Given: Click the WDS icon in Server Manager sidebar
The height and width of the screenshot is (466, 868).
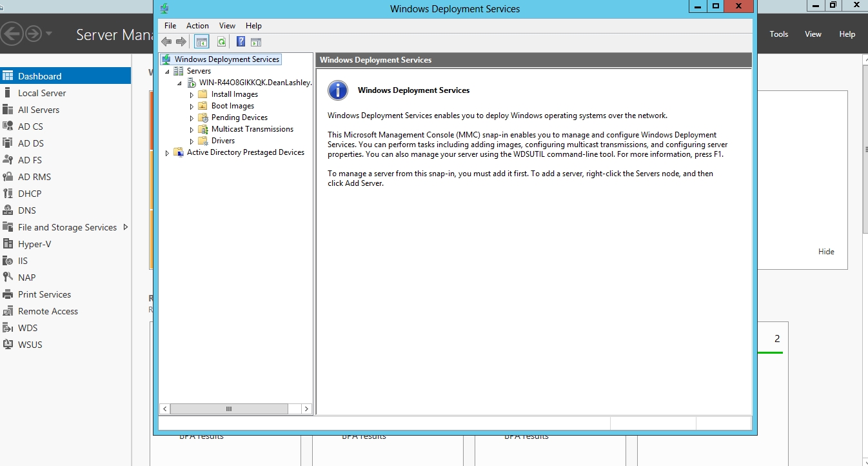Looking at the screenshot, I should tap(8, 328).
